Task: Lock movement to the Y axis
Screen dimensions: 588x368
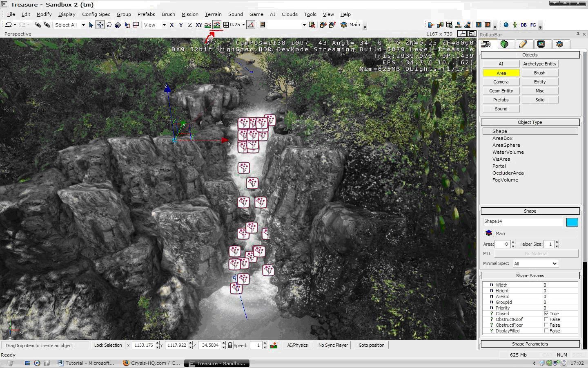Action: point(181,25)
